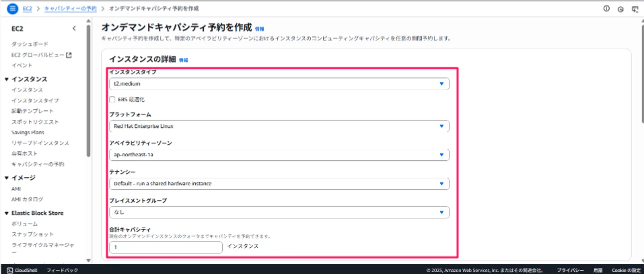Go to キャパシティーの予約 breadcrumb link
644x274 pixels.
pyautogui.click(x=70, y=8)
